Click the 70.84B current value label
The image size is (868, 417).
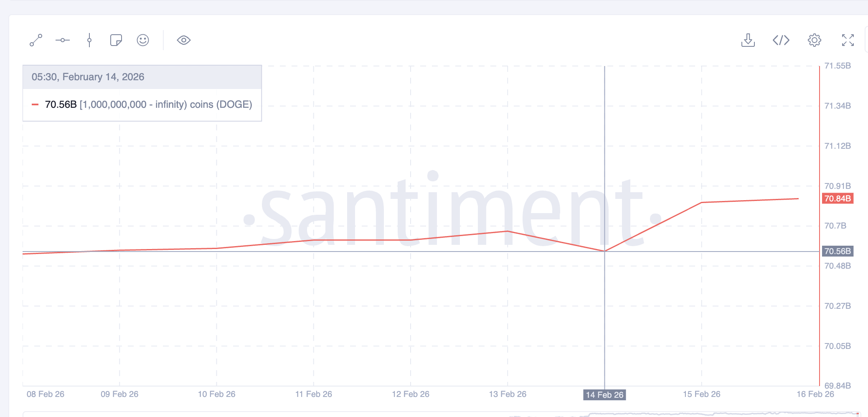point(837,198)
